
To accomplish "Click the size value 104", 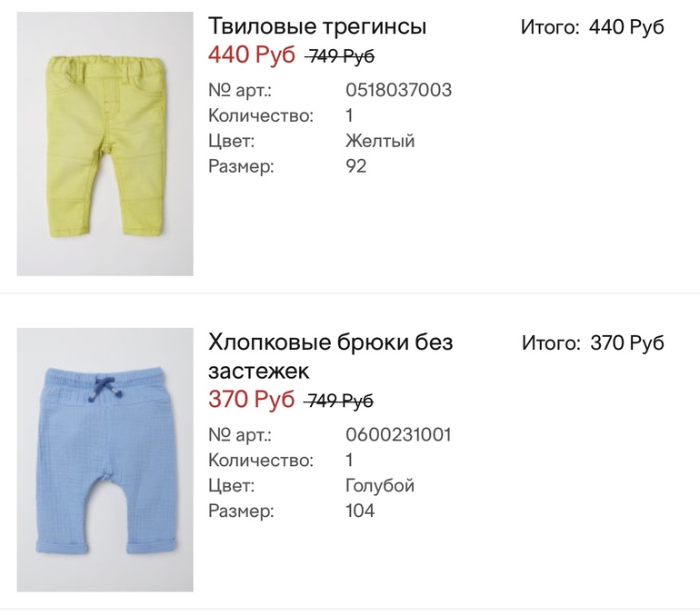I will pyautogui.click(x=360, y=511).
